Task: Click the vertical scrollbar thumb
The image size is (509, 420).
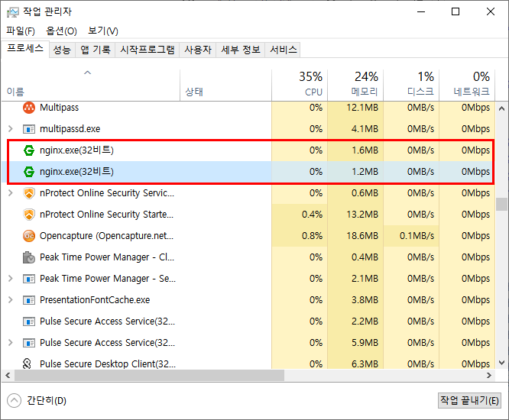Action: click(x=501, y=205)
